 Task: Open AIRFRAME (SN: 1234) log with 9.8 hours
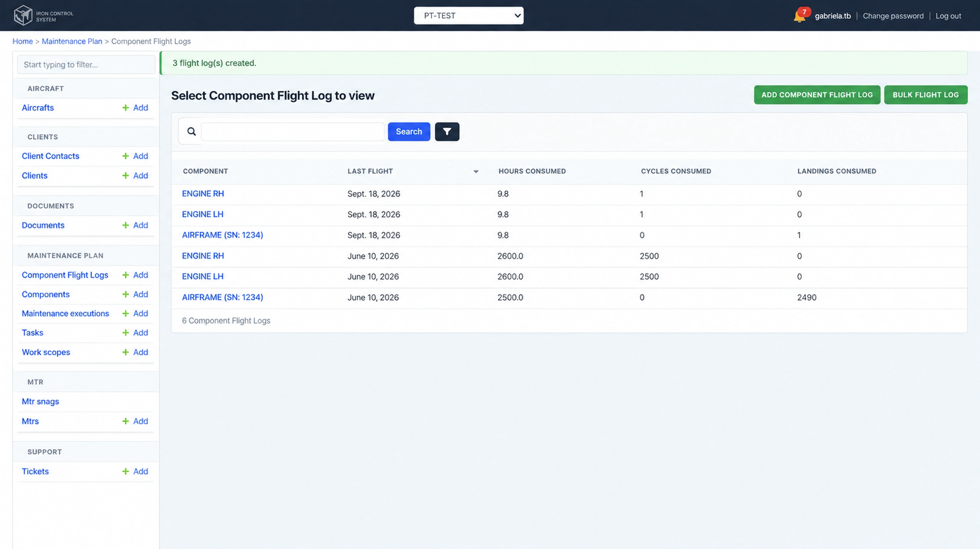pos(222,235)
